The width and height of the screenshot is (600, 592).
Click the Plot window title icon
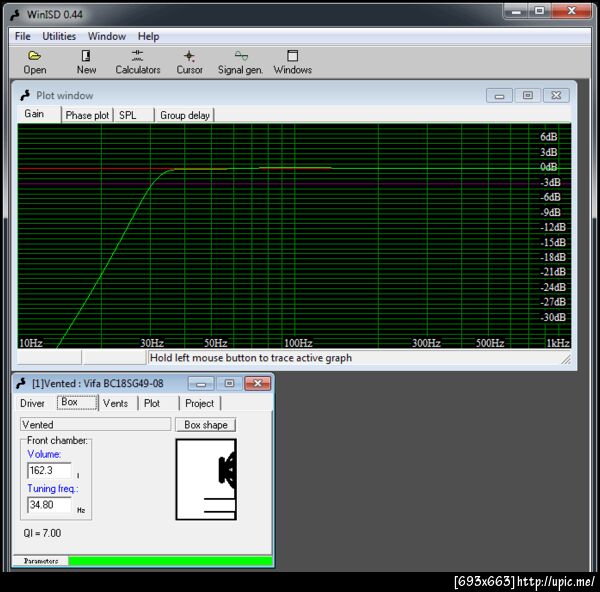[x=25, y=95]
